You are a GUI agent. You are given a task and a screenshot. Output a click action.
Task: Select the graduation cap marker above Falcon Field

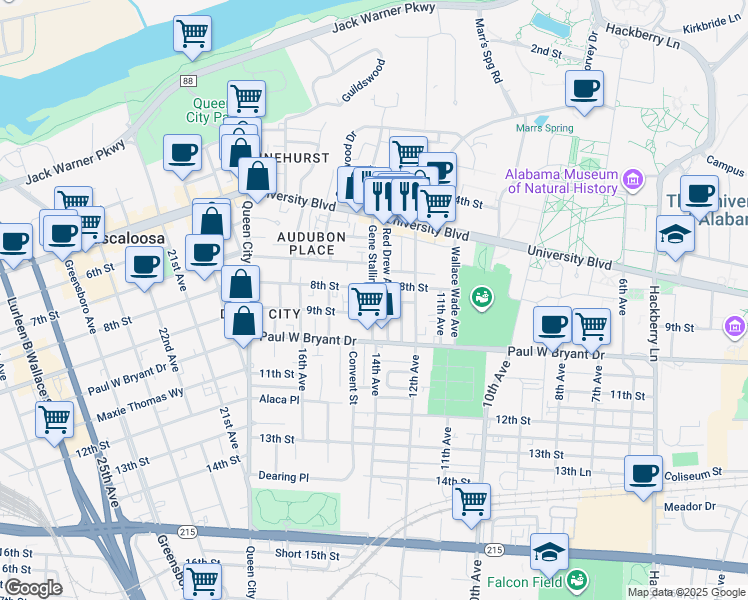(x=548, y=552)
